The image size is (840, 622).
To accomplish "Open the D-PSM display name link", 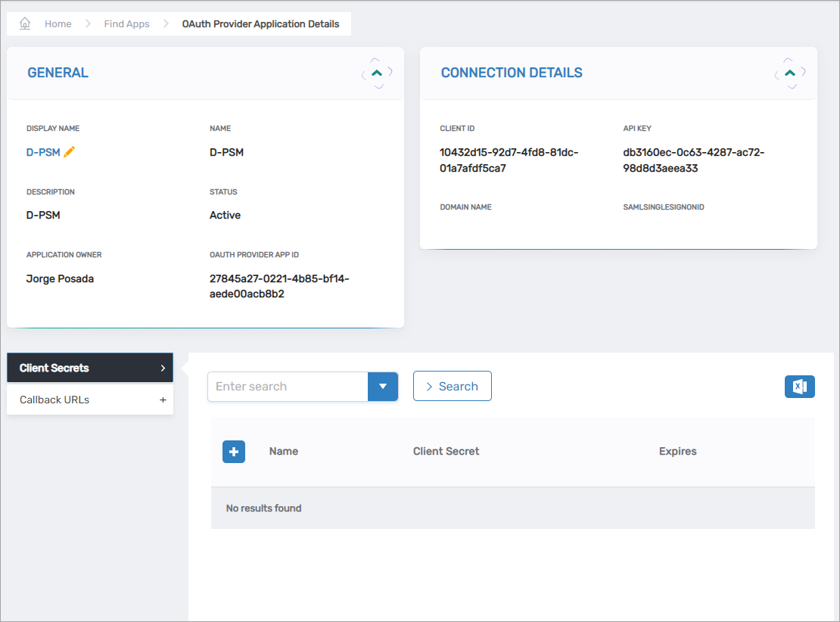I will tap(43, 152).
